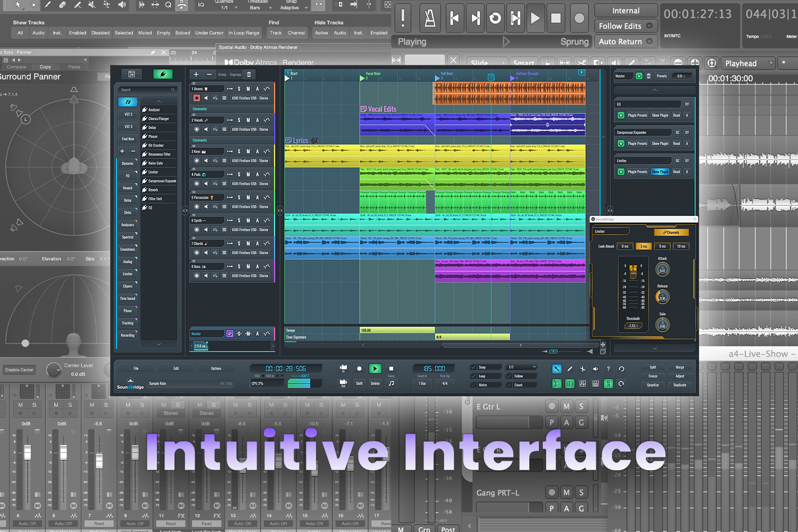Click the add track plus button
The height and width of the screenshot is (532, 798).
coord(196,74)
